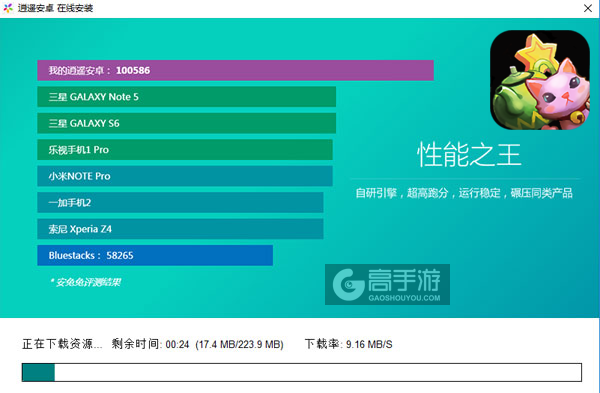The height and width of the screenshot is (393, 600).
Task: Select the Bluestacks 58265 bar
Action: (x=155, y=255)
